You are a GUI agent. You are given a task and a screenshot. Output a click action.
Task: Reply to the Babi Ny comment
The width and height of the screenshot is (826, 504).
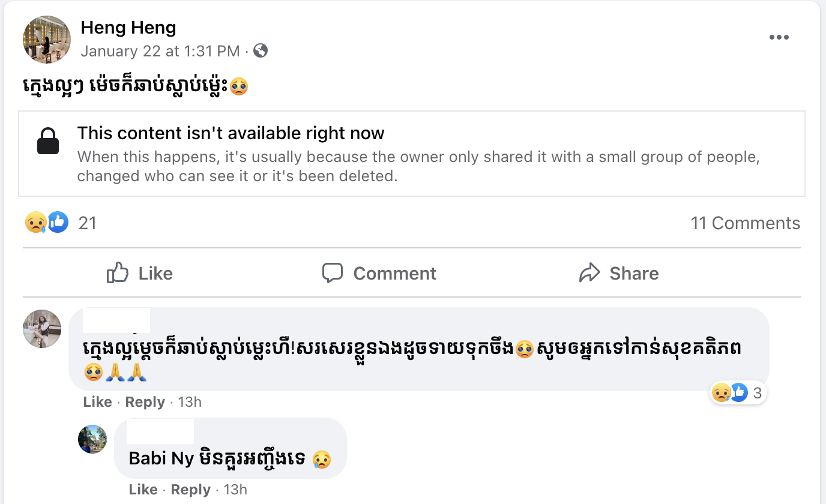190,490
